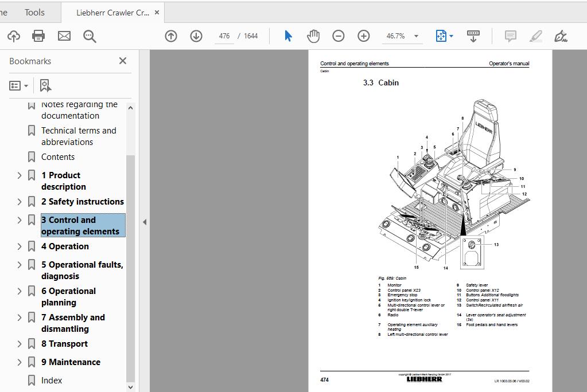This screenshot has height=392, width=587.
Task: Expand 7 Assembly and dismantling bookmark
Action: (x=20, y=317)
